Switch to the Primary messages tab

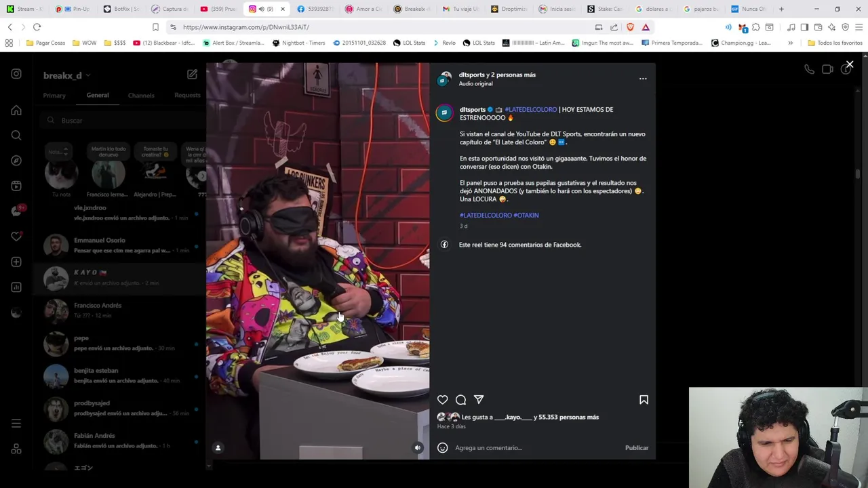[54, 96]
